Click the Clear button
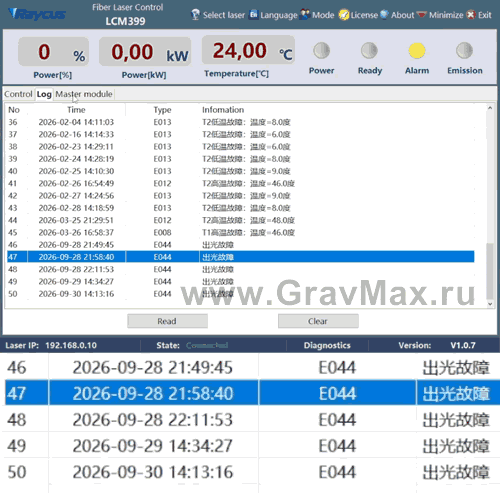Image resolution: width=500 pixels, height=493 pixels. [x=318, y=321]
